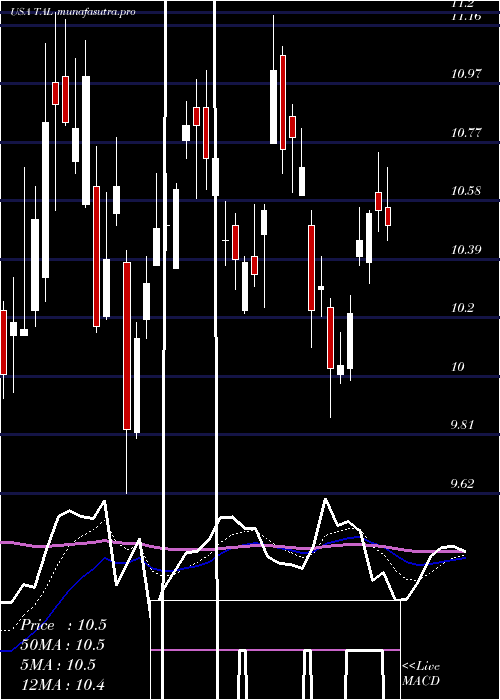Click the '12MA : 10.4' legend entry
The height and width of the screenshot is (700, 500).
[x=62, y=685]
